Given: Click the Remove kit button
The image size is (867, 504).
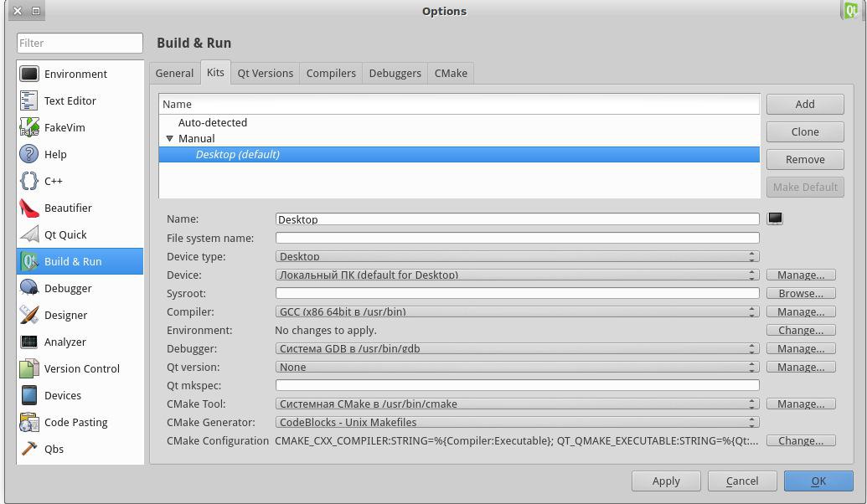Looking at the screenshot, I should click(805, 159).
